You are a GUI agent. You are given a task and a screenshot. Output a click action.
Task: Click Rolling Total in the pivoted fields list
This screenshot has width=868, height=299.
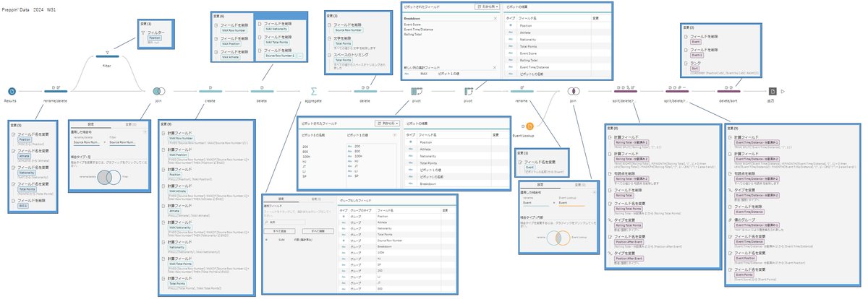click(x=413, y=35)
